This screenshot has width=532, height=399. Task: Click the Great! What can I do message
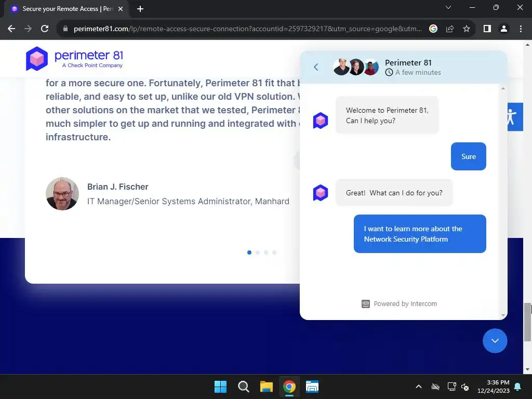tap(394, 193)
